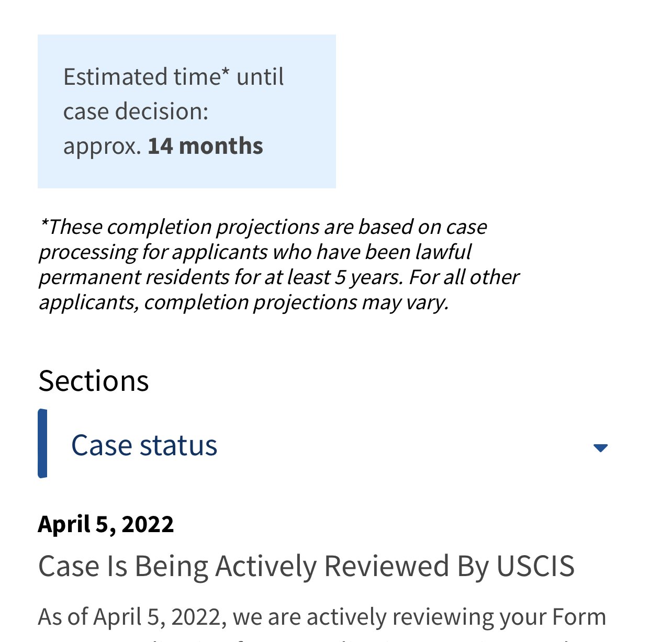672x642 pixels.
Task: Click the Estimated time* until line
Action: tap(174, 77)
